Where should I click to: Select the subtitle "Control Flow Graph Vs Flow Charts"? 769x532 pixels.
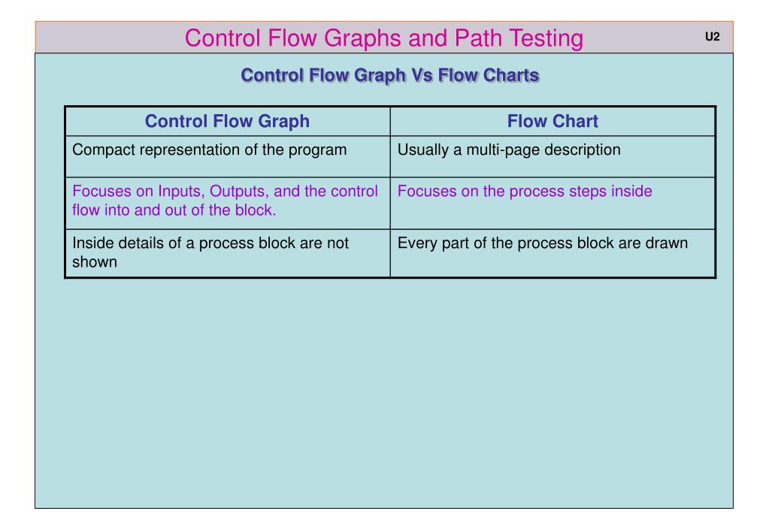[389, 76]
